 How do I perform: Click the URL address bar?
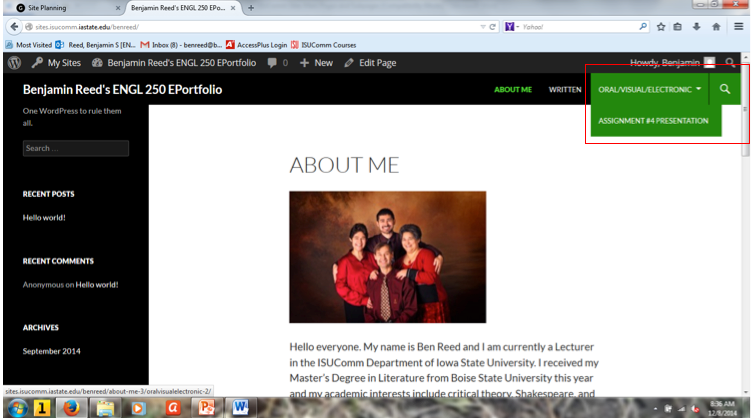(x=251, y=27)
